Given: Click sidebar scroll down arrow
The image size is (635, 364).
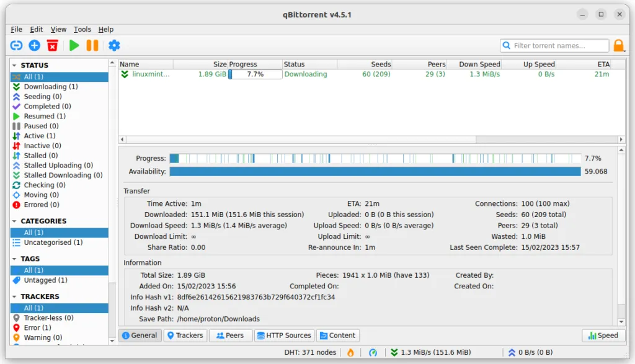Looking at the screenshot, I should (112, 341).
